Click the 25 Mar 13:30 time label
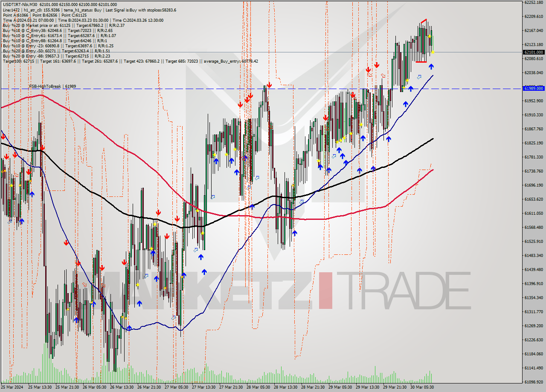The width and height of the screenshot is (546, 392). pyautogui.click(x=40, y=387)
